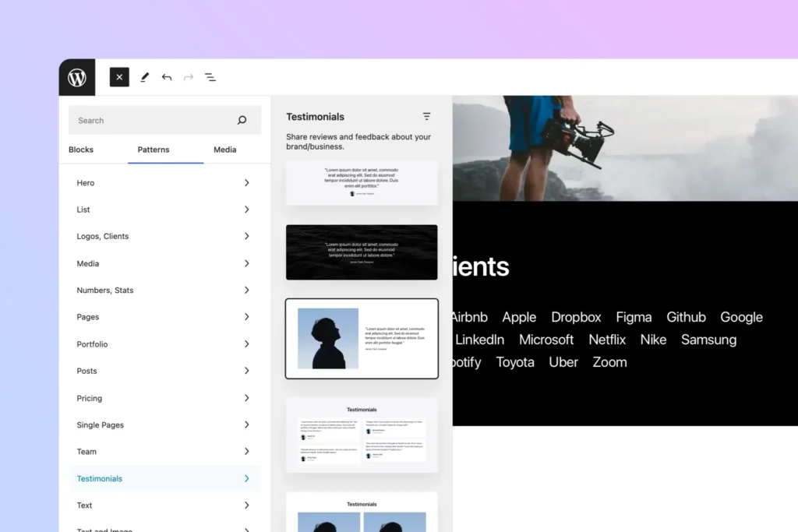
Task: Click the Nike client name
Action: (x=654, y=340)
